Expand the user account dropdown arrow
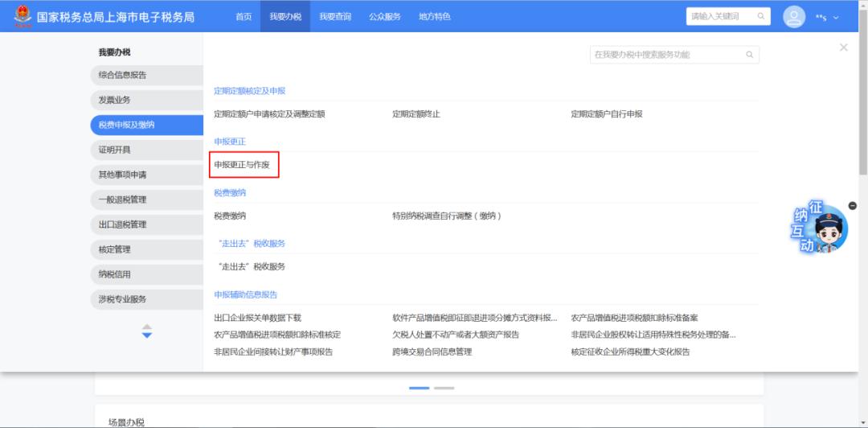Viewport: 868px width, 428px height. [836, 17]
